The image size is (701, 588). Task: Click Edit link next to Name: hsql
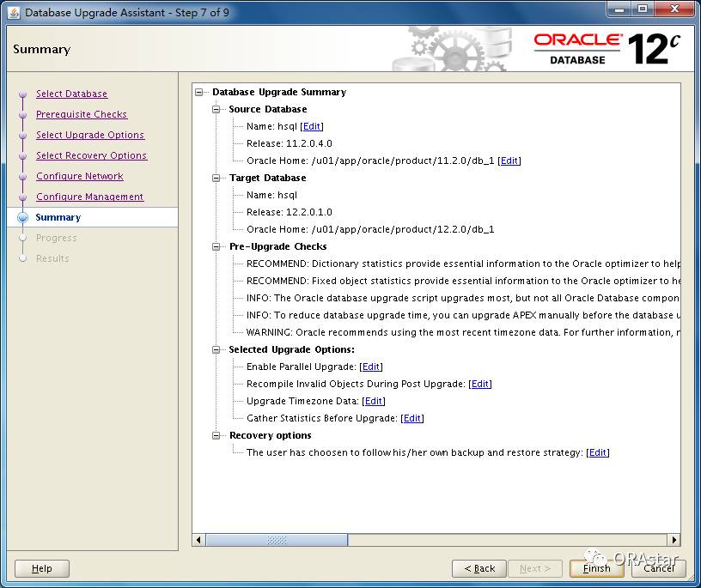tap(312, 126)
